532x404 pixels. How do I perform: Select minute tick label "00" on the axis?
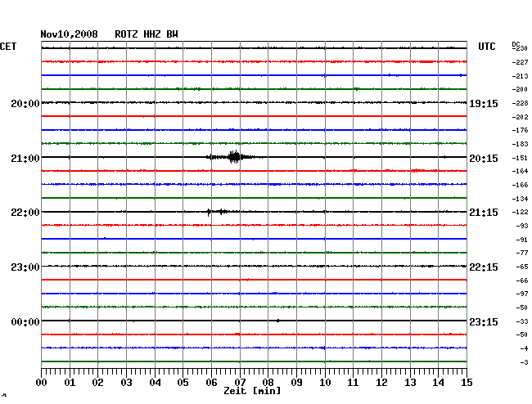[x=42, y=383]
